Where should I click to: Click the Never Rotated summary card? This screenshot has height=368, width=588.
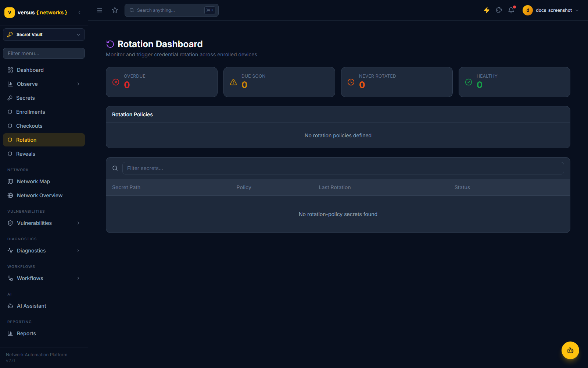pyautogui.click(x=397, y=82)
